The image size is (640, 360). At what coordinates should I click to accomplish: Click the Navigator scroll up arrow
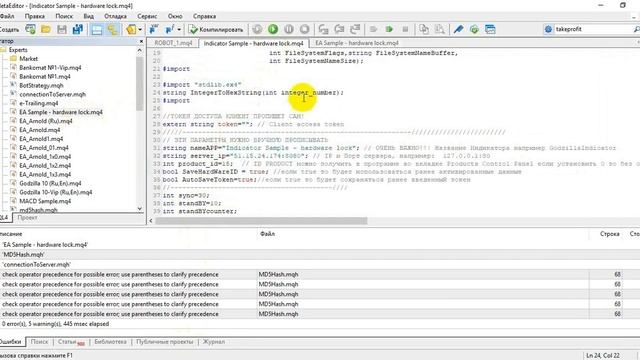pyautogui.click(x=140, y=50)
